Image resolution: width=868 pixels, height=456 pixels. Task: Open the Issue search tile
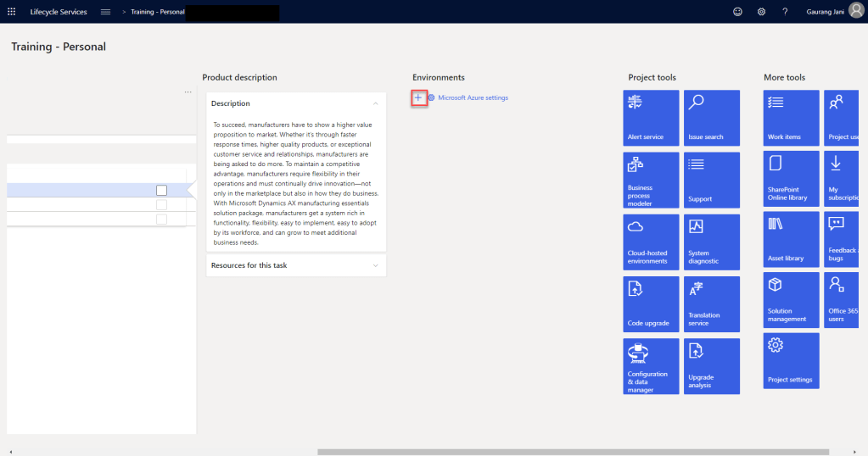[712, 118]
